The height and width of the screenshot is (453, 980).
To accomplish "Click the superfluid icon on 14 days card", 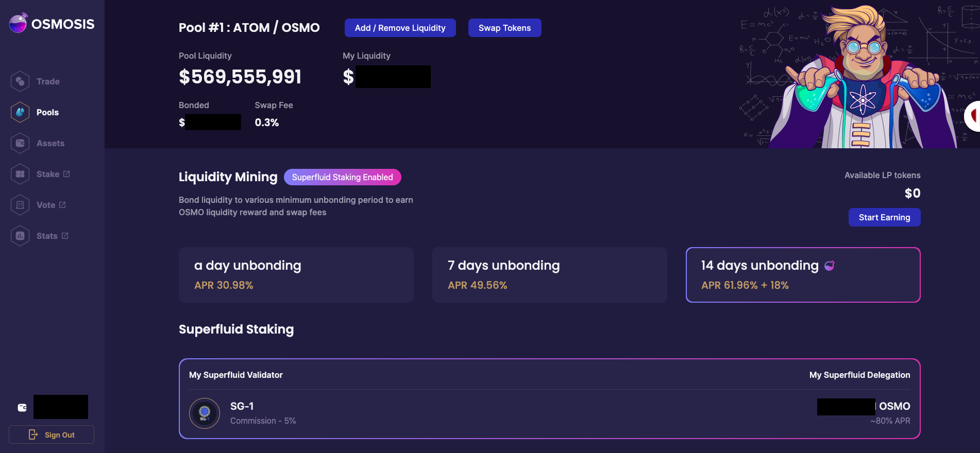I will [x=830, y=266].
